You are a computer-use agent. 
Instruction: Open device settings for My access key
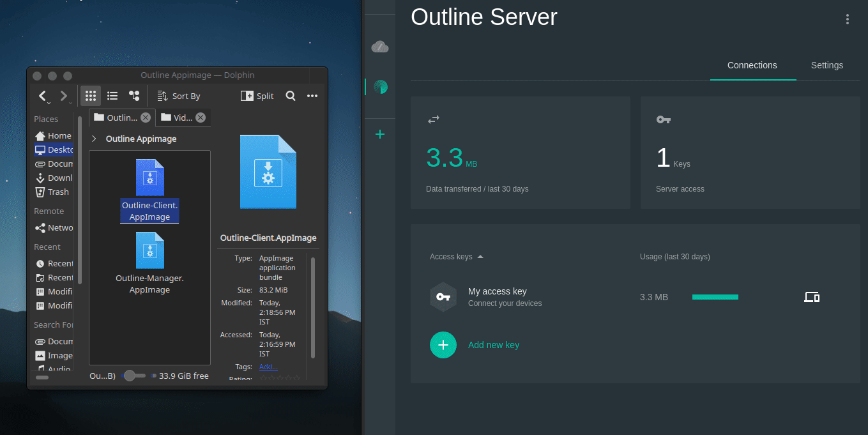812,296
